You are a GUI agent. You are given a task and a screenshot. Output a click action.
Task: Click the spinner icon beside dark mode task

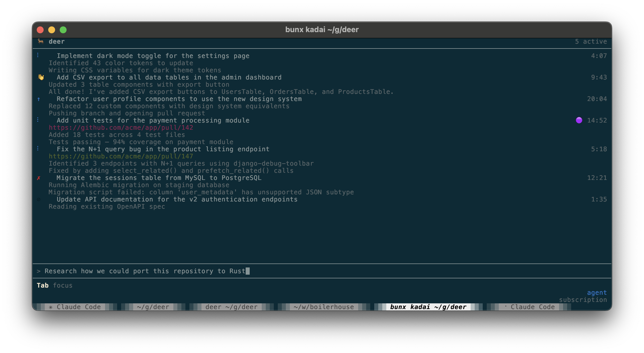pyautogui.click(x=38, y=55)
